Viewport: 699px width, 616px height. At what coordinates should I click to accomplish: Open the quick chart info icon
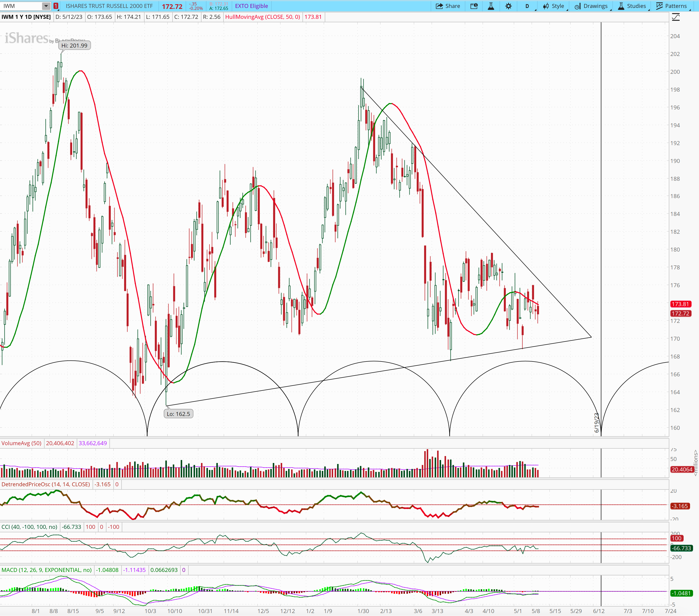[x=474, y=6]
